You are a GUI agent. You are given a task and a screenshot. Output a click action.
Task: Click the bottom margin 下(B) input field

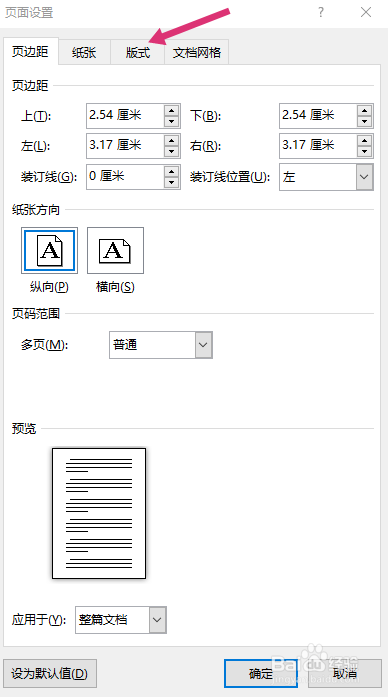pos(318,116)
